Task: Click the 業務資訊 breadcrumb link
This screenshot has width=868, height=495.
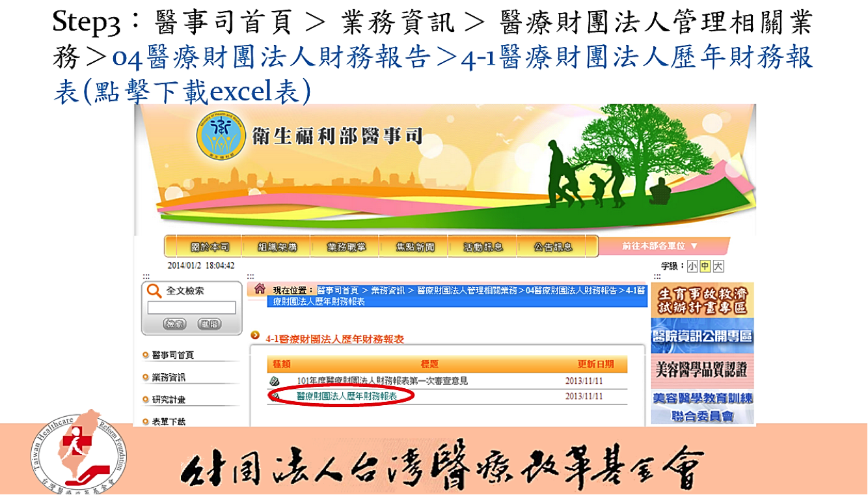Action: pyautogui.click(x=387, y=290)
